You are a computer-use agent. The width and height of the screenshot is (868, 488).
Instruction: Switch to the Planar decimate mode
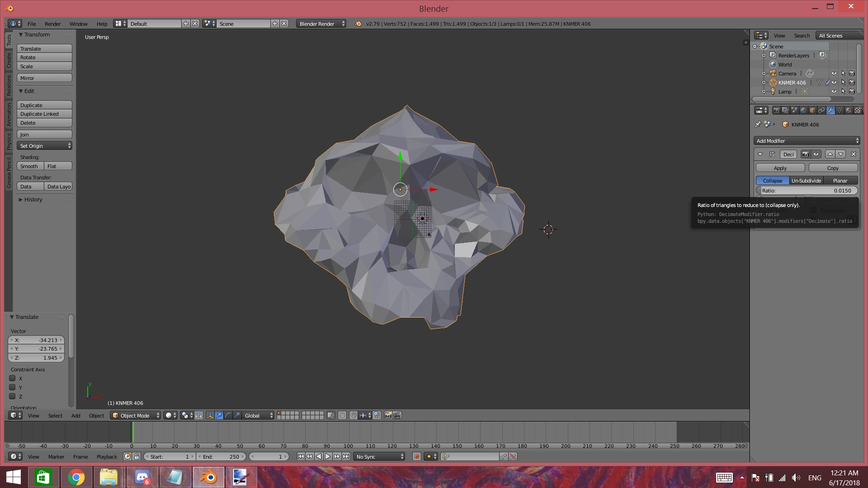(x=840, y=180)
